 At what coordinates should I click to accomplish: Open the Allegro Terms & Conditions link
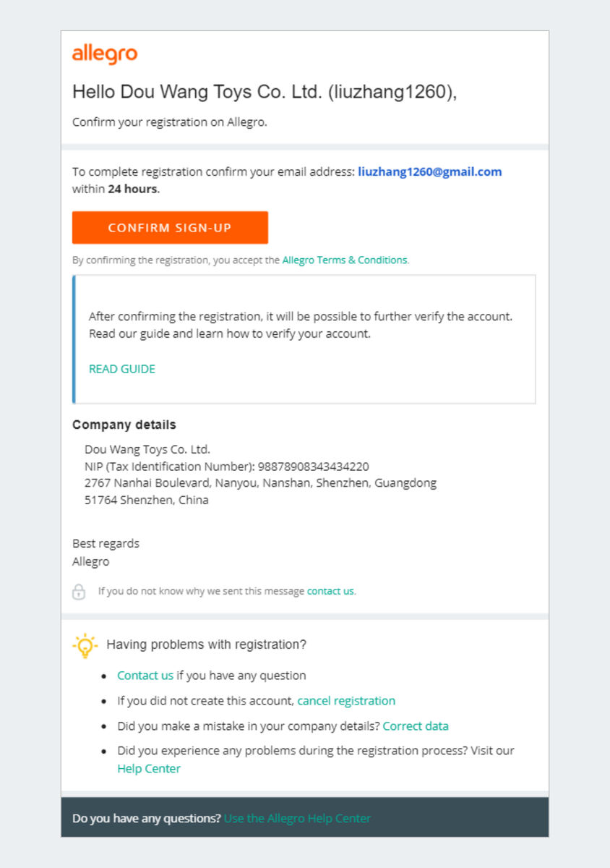345,260
